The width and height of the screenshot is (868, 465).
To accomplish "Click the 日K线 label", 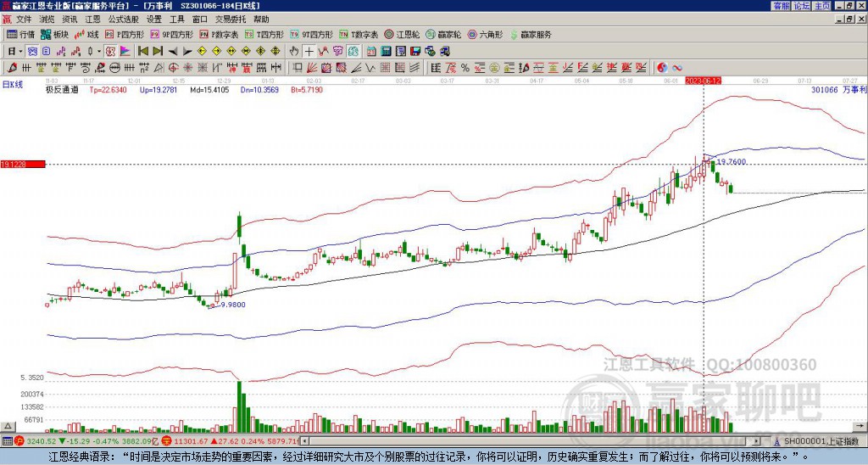I will coord(14,85).
